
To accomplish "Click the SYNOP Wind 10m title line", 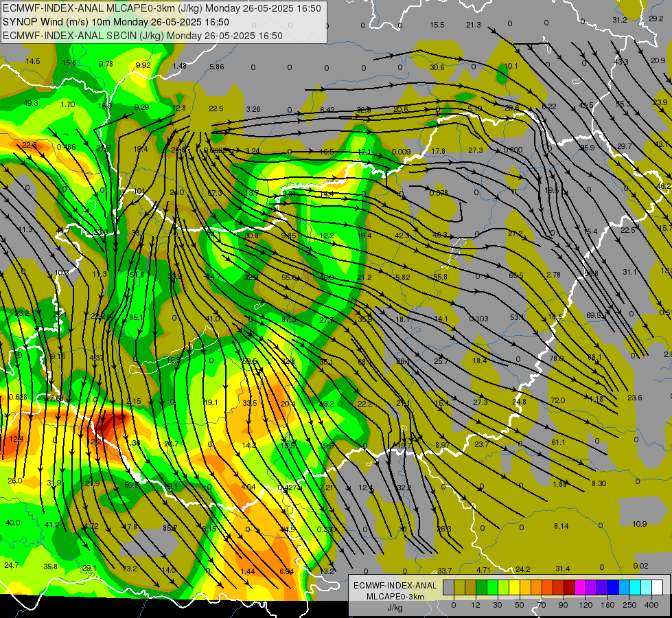I will click(116, 22).
